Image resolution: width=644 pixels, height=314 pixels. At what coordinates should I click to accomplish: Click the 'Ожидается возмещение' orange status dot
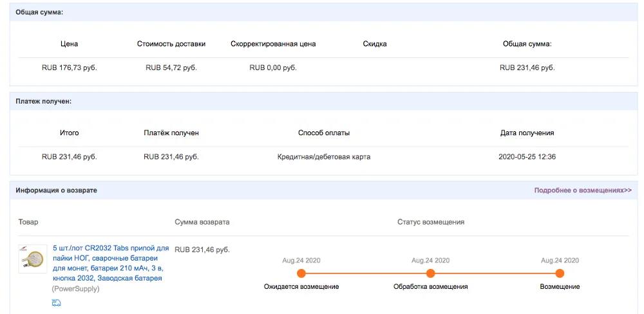(x=301, y=273)
